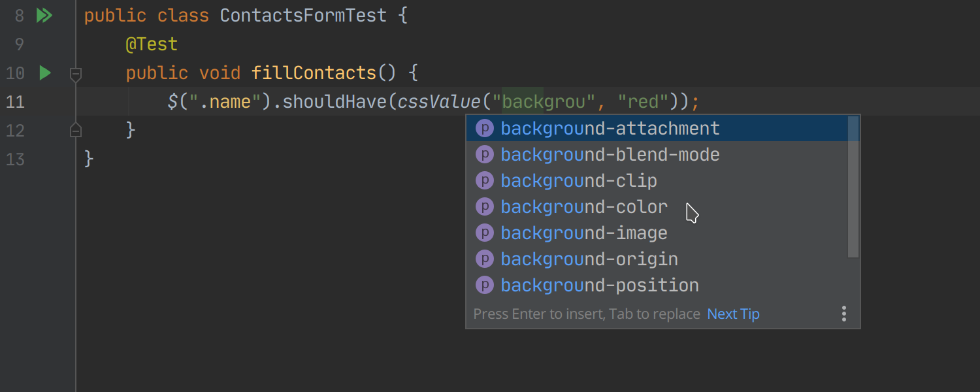The height and width of the screenshot is (392, 980).
Task: Open the completion popup three-dots options menu
Action: pos(844,314)
